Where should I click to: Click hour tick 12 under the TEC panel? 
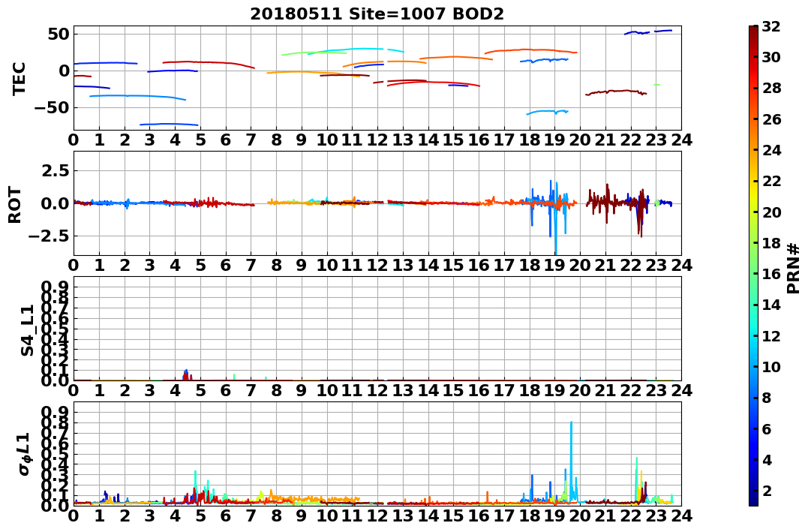pyautogui.click(x=377, y=140)
